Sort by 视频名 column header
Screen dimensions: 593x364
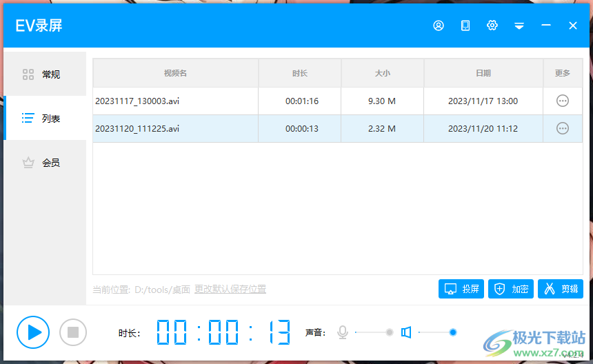click(175, 73)
